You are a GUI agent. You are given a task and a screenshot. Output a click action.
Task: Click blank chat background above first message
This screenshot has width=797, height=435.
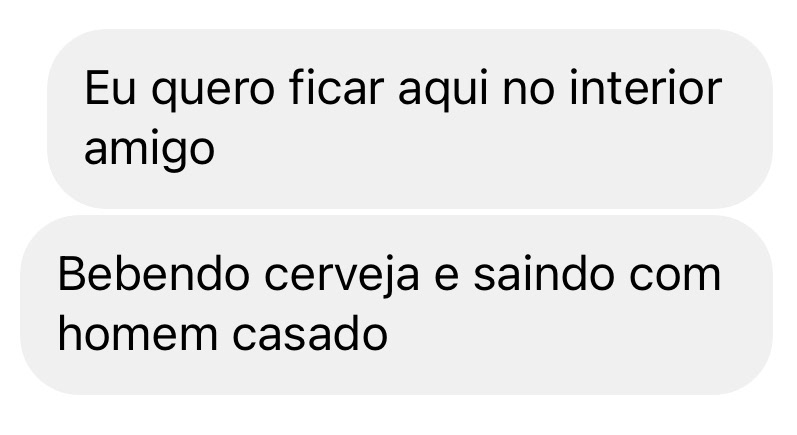(x=398, y=13)
